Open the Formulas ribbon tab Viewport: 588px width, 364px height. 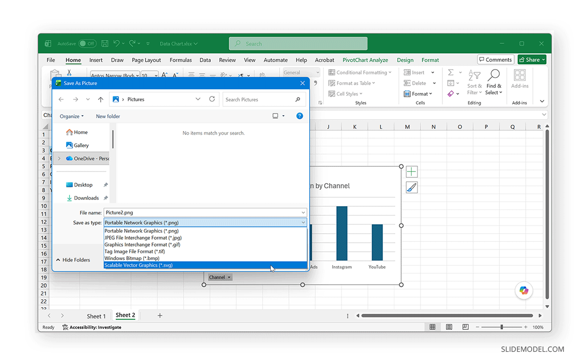[181, 60]
